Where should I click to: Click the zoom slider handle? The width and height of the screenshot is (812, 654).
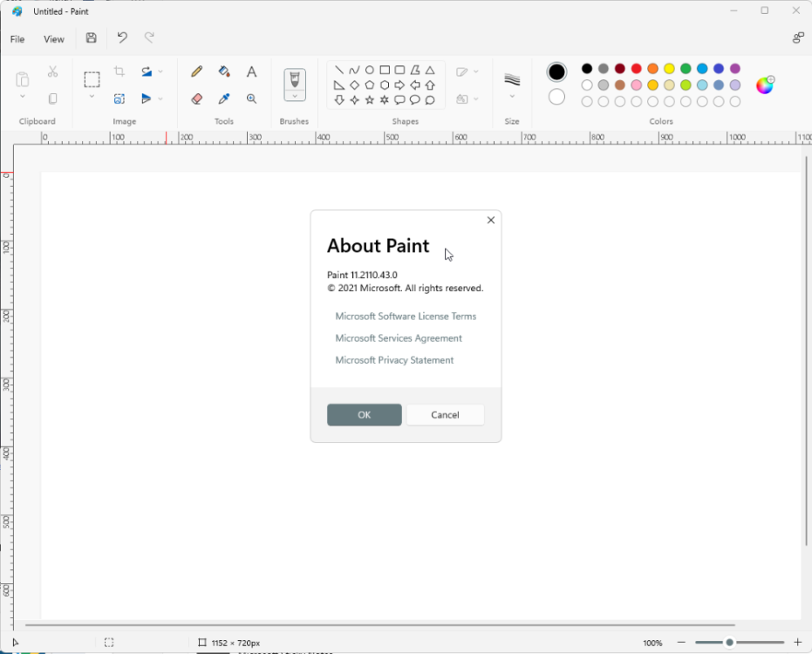pos(729,643)
